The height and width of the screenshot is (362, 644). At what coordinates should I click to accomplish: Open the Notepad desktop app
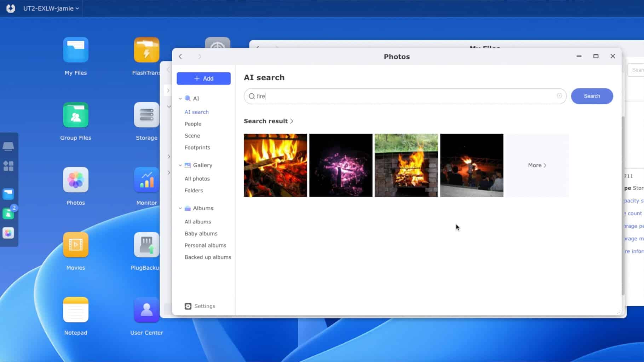click(76, 310)
